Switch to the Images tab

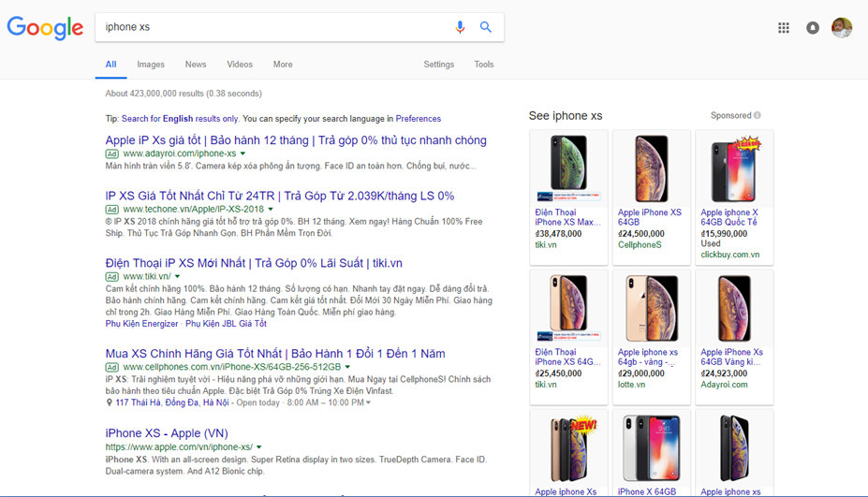151,65
